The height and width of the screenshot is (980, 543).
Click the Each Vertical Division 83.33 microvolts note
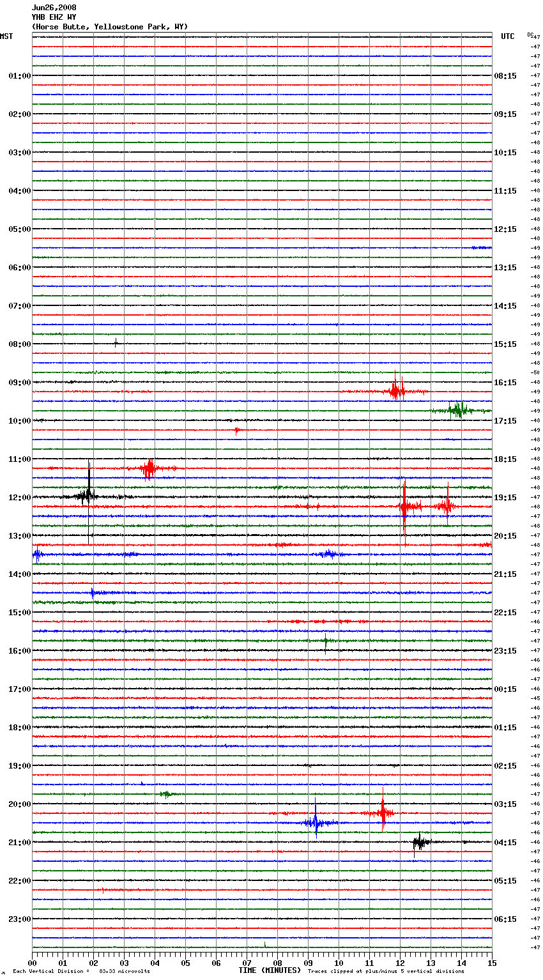pos(81,972)
